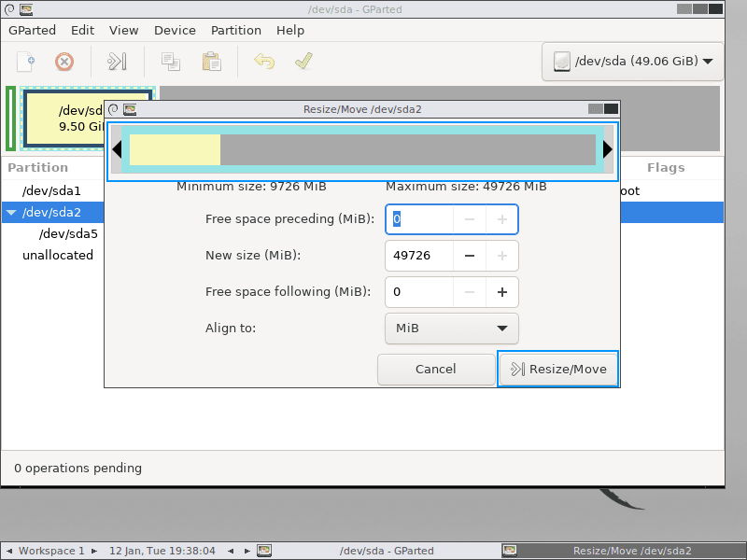Click the GParted taskbar icon
This screenshot has width=747, height=560.
pyautogui.click(x=264, y=551)
